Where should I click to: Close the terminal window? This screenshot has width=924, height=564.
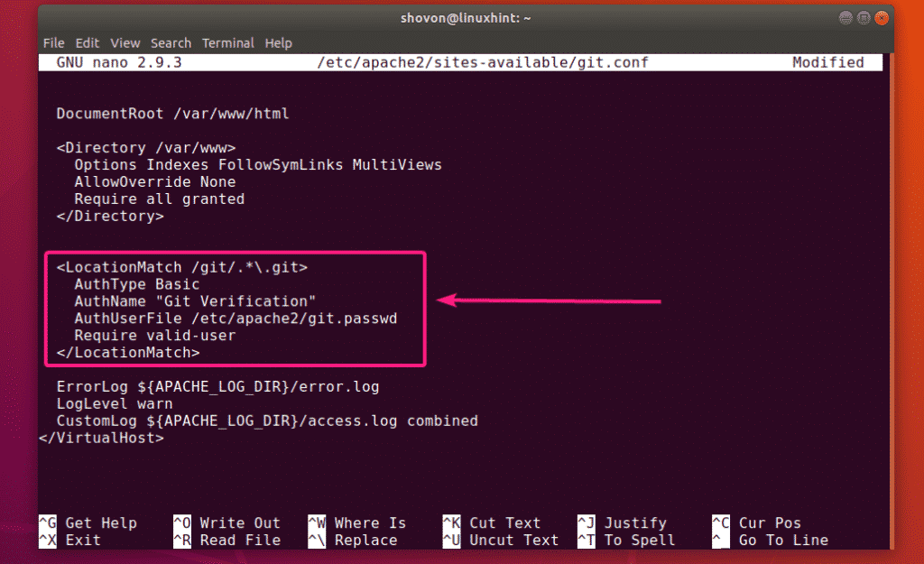[882, 18]
